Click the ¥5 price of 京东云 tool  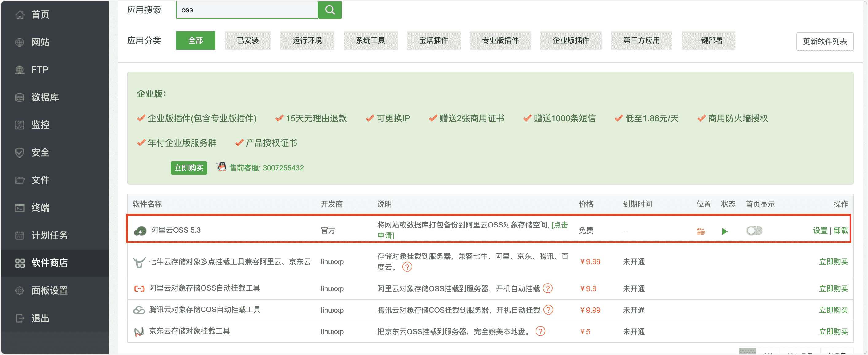pyautogui.click(x=585, y=332)
